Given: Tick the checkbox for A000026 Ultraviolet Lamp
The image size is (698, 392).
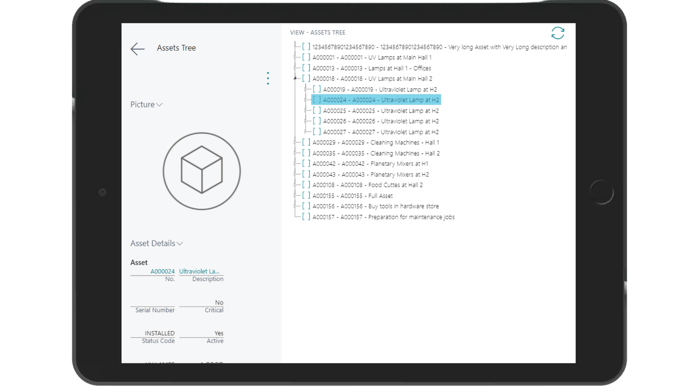Looking at the screenshot, I should point(317,121).
